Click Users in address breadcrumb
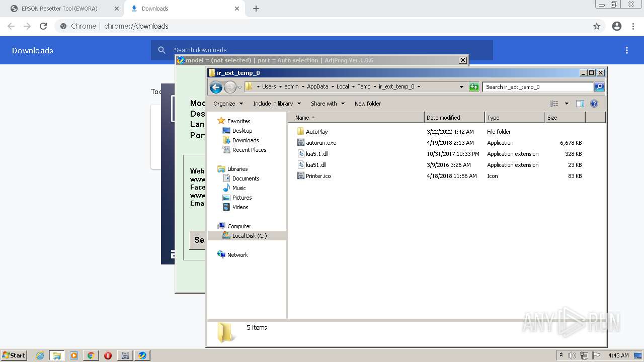Image resolution: width=644 pixels, height=362 pixels. [269, 86]
